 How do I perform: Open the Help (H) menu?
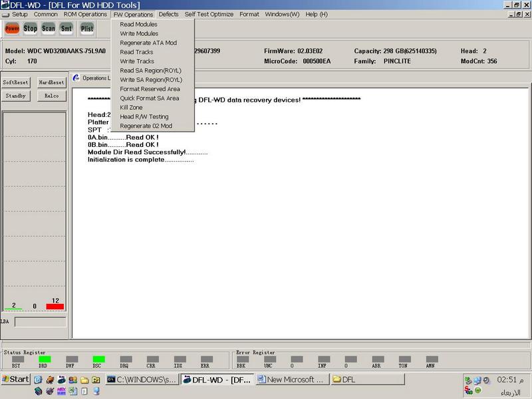pyautogui.click(x=317, y=14)
